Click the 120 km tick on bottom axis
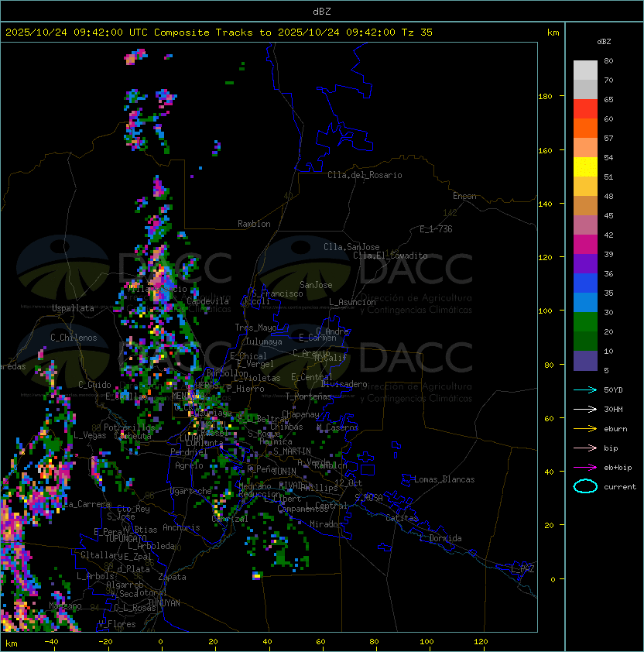 pyautogui.click(x=481, y=642)
